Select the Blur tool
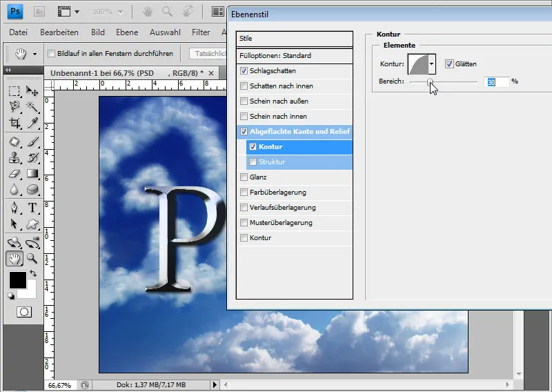552x392 pixels. click(14, 190)
